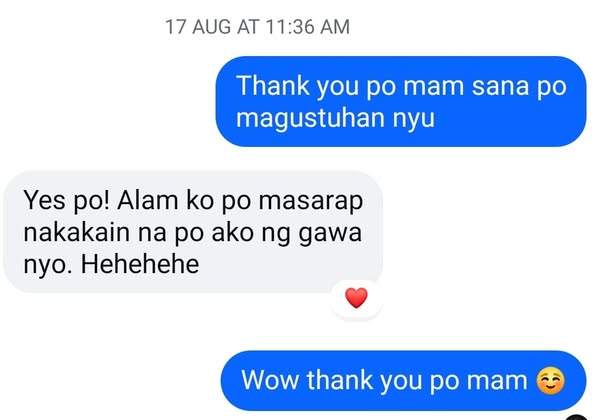Click the word 'gawa' in received message
The width and height of the screenshot is (600, 420).
coord(330,233)
